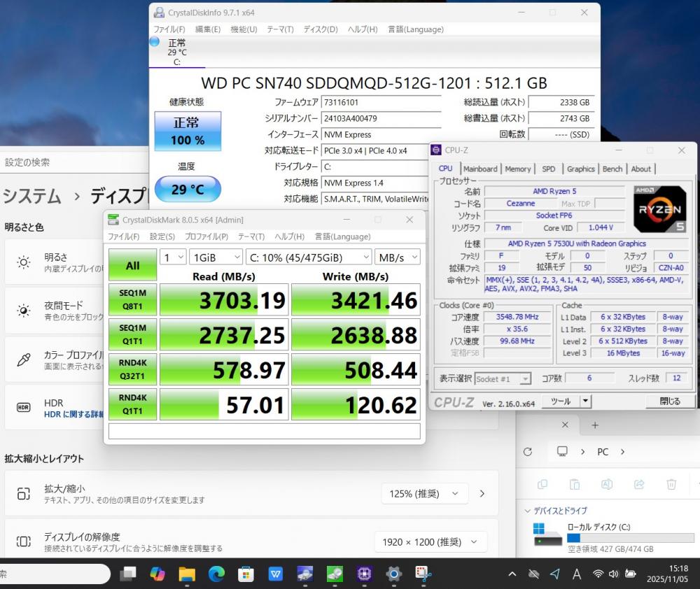
Task: Click the CPU-Z icon in the taskbar
Action: point(364,574)
